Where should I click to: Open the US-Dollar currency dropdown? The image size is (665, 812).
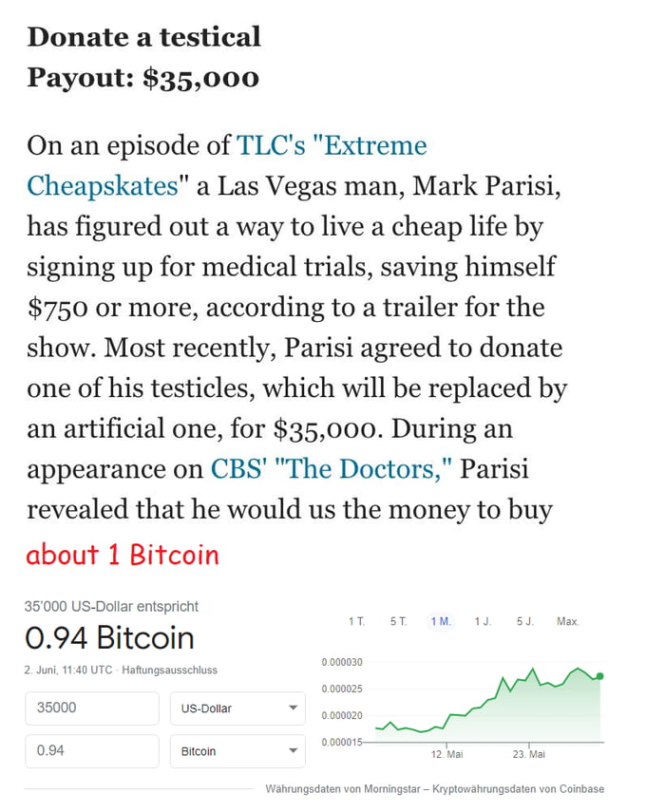click(x=237, y=708)
